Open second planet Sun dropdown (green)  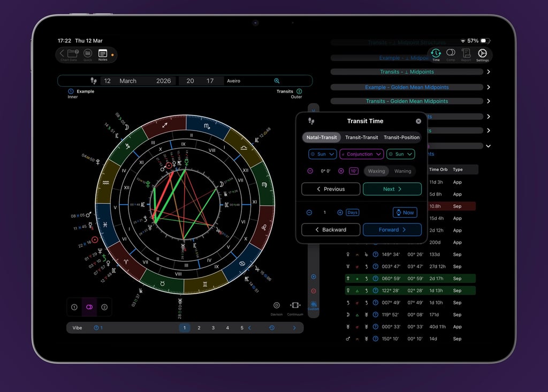pos(401,154)
